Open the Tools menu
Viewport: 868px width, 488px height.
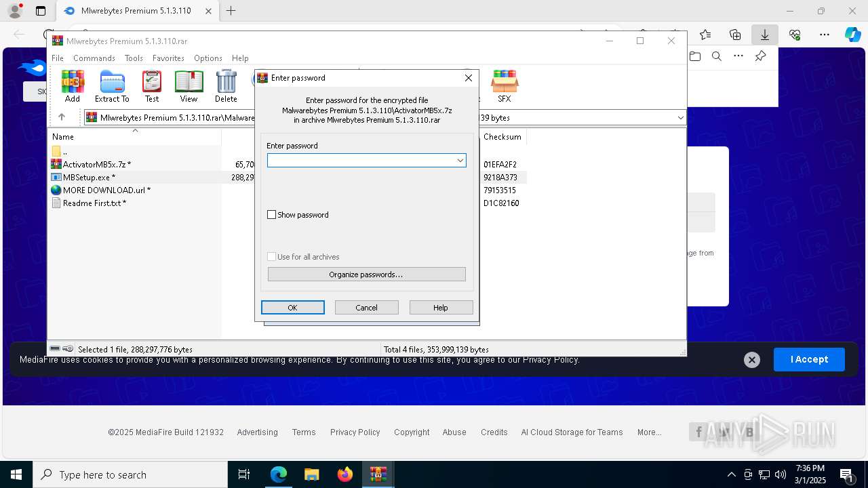click(x=134, y=58)
